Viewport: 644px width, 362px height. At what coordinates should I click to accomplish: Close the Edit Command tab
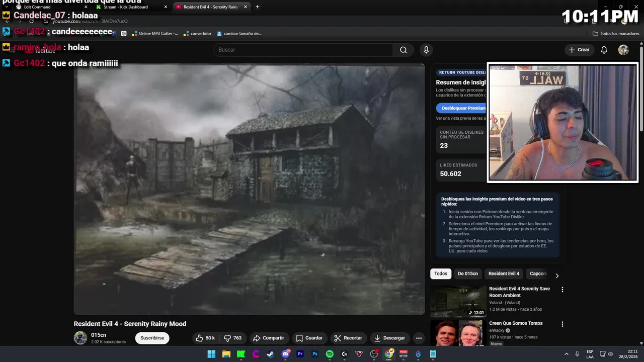86,7
